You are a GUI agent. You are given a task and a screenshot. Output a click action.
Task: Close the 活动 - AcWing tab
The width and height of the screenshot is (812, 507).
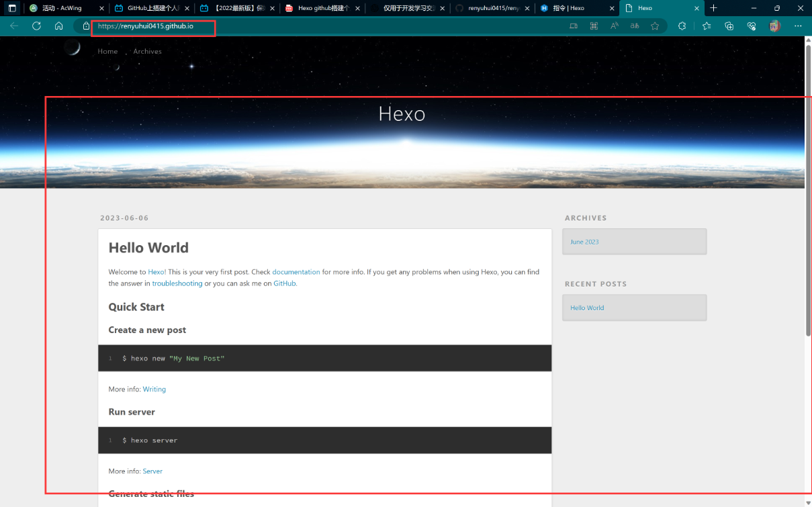(101, 8)
